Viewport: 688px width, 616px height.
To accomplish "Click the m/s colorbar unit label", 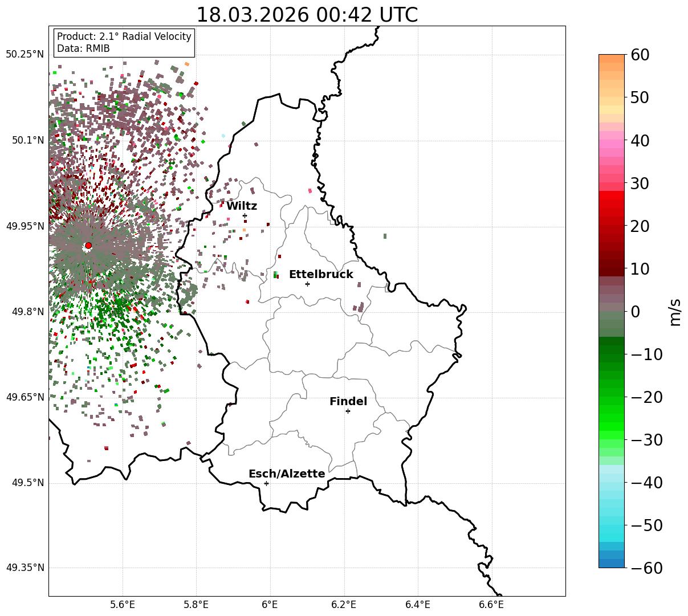I will click(675, 311).
